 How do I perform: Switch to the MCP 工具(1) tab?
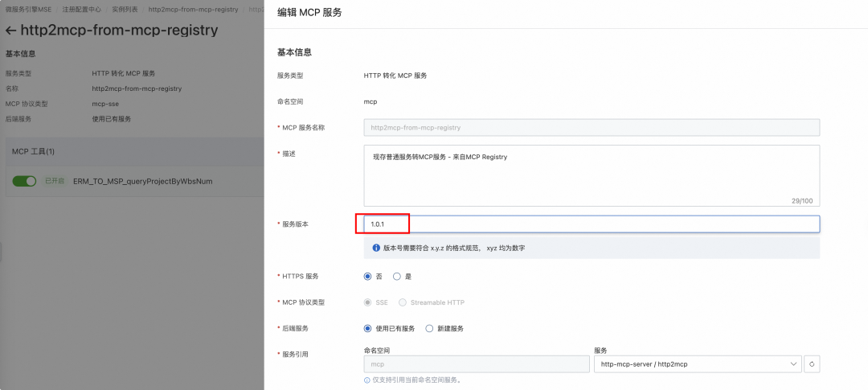(33, 151)
